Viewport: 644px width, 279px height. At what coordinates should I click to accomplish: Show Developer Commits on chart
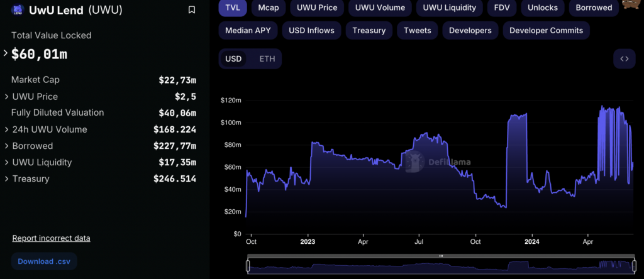point(546,30)
